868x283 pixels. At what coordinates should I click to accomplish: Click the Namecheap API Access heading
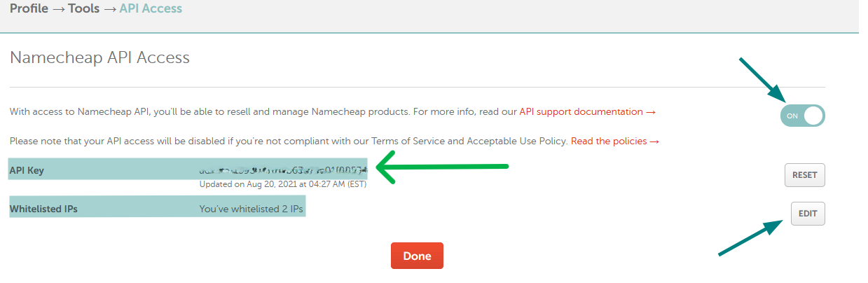coord(99,57)
